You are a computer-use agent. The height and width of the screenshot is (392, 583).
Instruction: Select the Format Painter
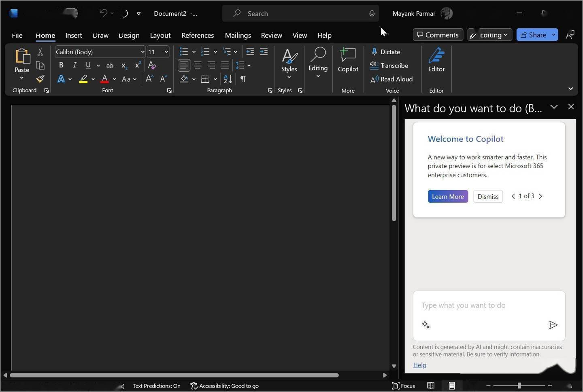[40, 78]
